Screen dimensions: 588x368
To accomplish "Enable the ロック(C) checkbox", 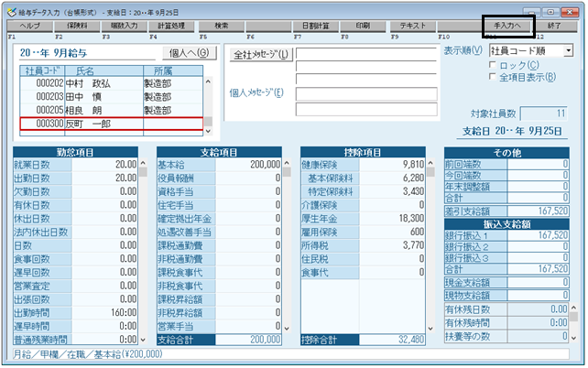I will (493, 65).
